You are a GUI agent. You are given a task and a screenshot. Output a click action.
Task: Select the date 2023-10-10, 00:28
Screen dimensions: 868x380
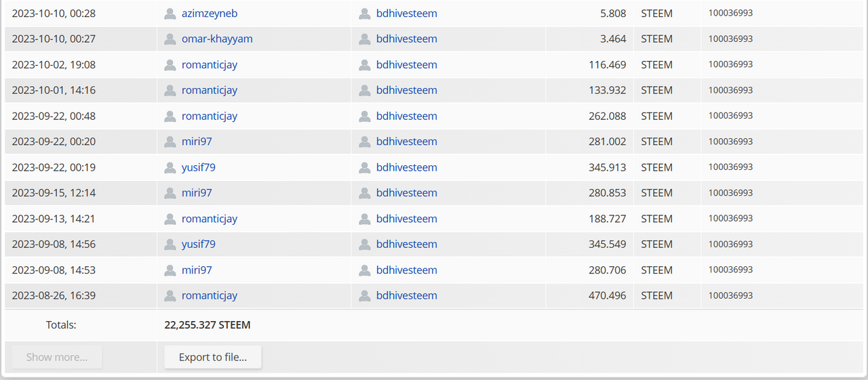click(x=54, y=13)
